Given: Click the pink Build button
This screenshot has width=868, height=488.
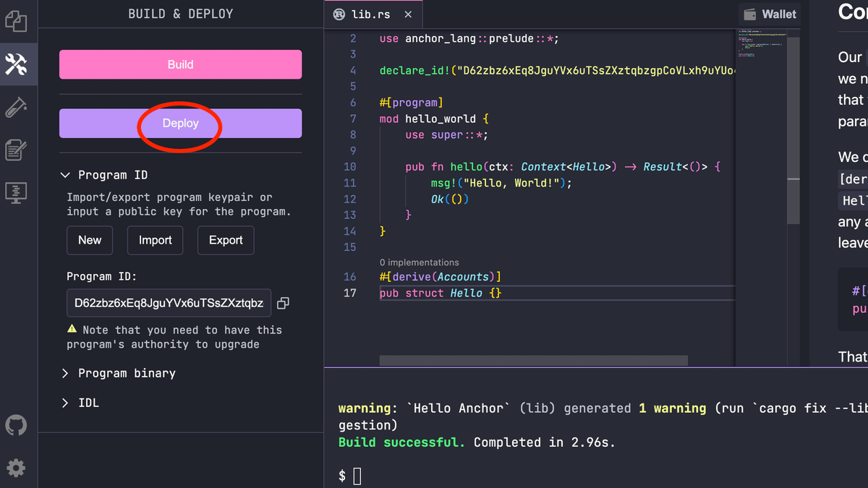Looking at the screenshot, I should click(x=180, y=64).
